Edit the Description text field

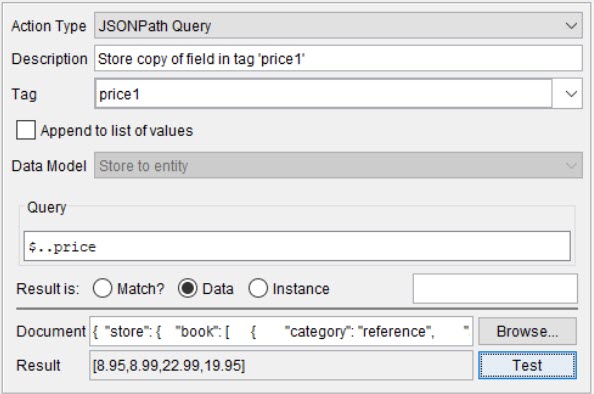tap(338, 58)
